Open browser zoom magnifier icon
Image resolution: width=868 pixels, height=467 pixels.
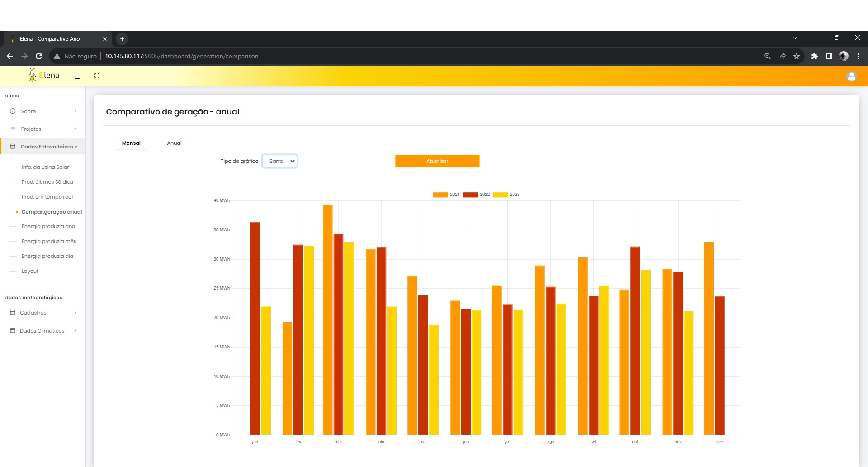point(768,56)
